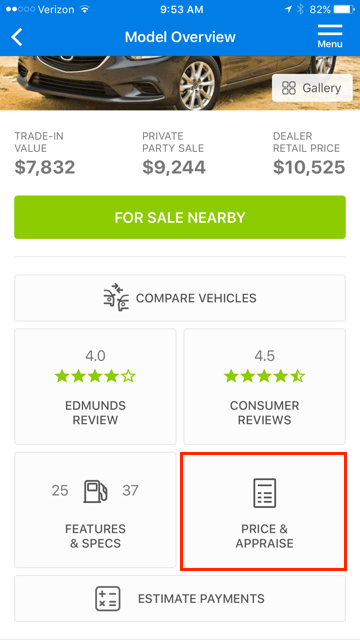This screenshot has height=640, width=360.
Task: Tap the back arrow icon
Action: tap(17, 37)
